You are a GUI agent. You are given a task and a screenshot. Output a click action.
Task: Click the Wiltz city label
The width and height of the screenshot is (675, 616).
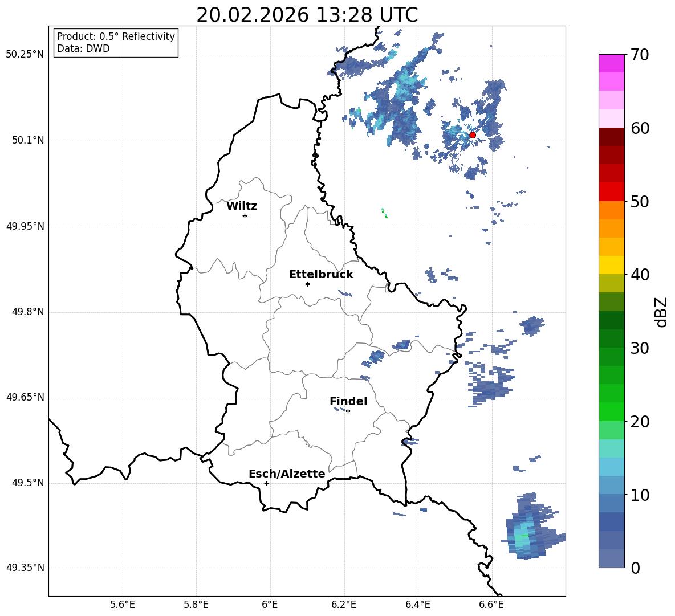(x=242, y=206)
